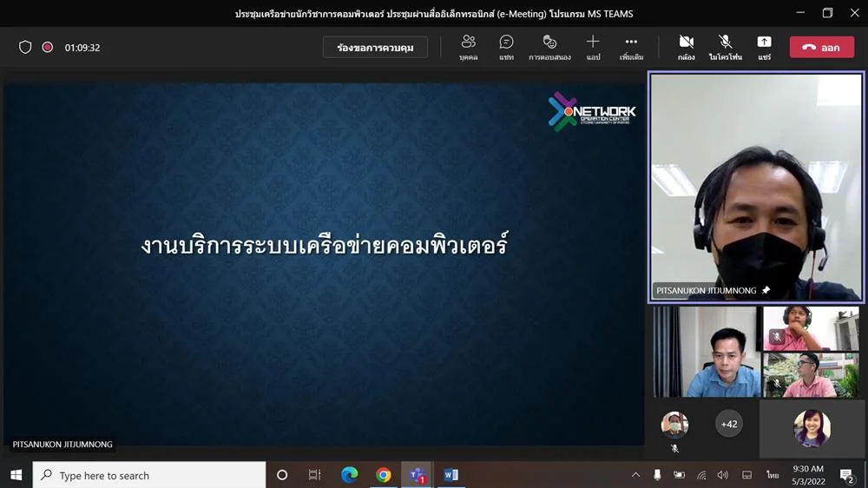Switch to Microsoft Teams on the taskbar
This screenshot has height=488, width=868.
(x=417, y=475)
